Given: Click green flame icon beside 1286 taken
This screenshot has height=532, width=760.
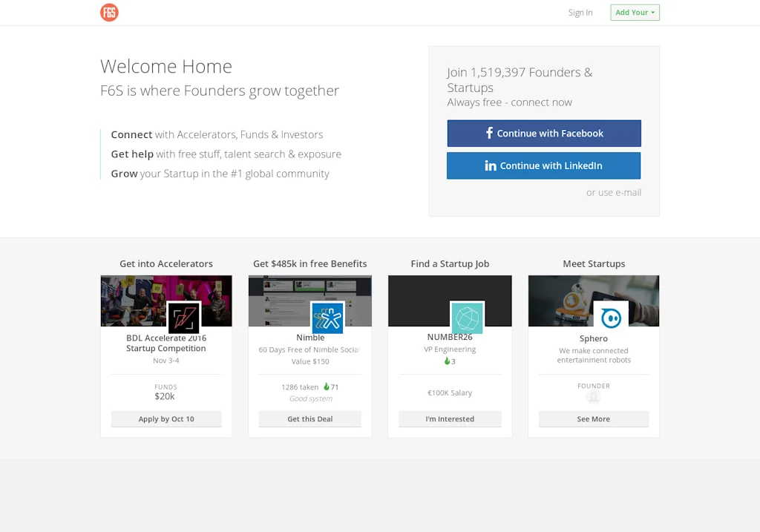Looking at the screenshot, I should point(327,387).
